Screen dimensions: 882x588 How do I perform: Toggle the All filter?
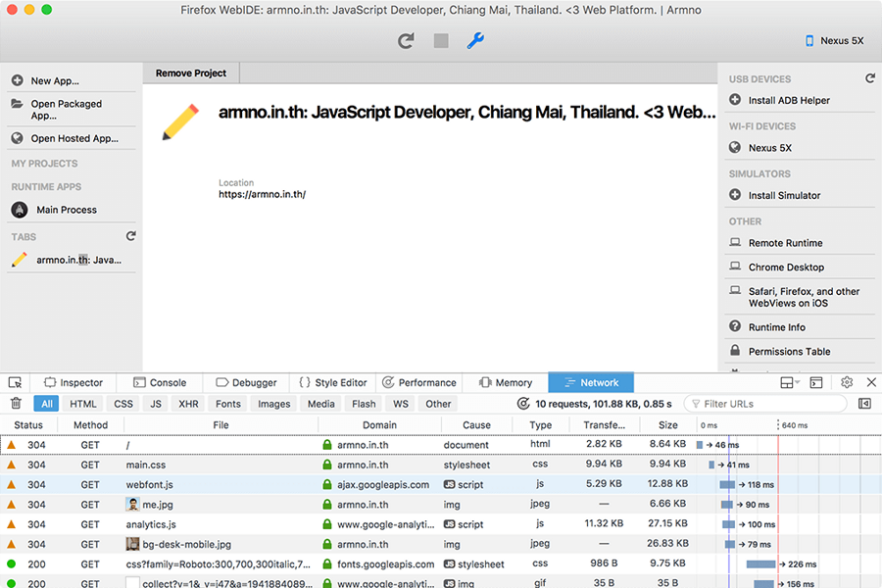[47, 404]
